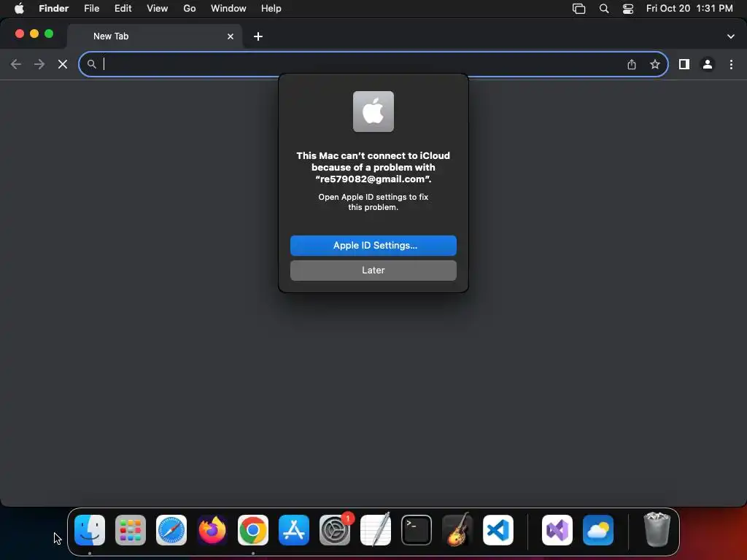Open the Weather app from the Dock
Image resolution: width=747 pixels, height=560 pixels.
(x=598, y=530)
